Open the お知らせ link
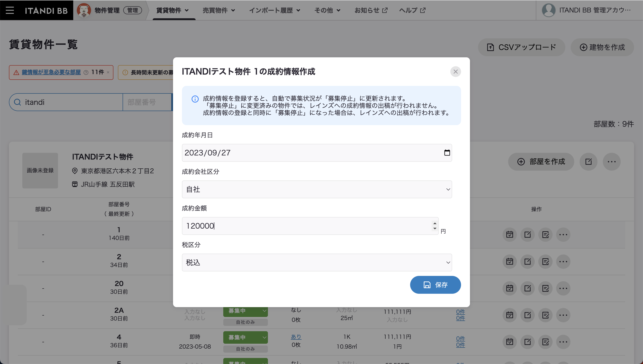Image resolution: width=643 pixels, height=364 pixels. tap(371, 10)
